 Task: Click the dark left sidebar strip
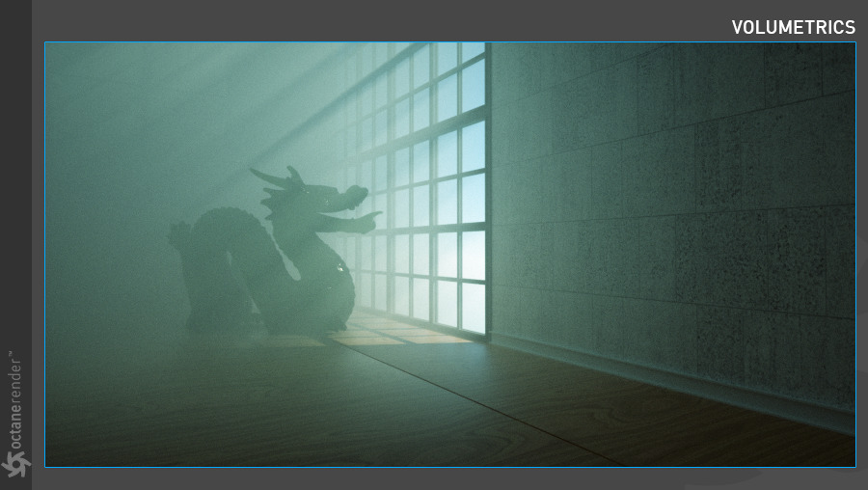tap(15, 193)
